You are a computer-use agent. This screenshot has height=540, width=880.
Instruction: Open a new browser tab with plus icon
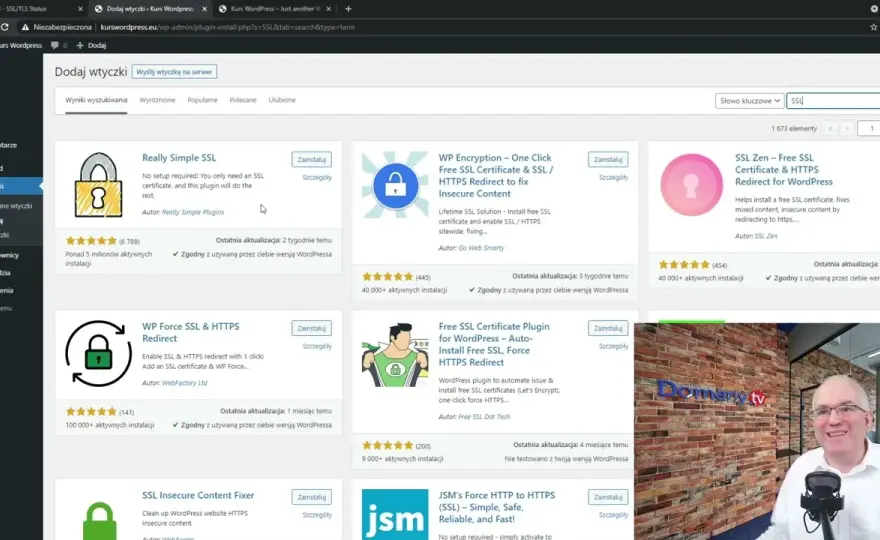click(348, 8)
